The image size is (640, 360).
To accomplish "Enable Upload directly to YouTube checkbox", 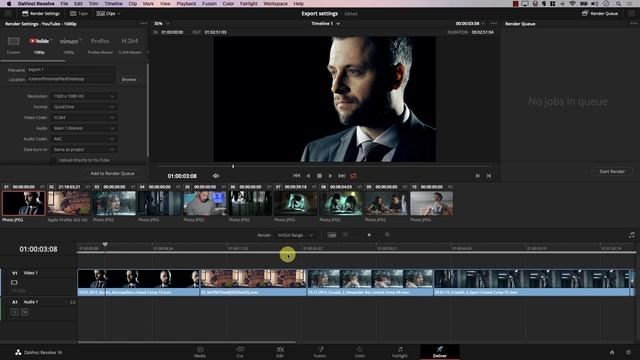I will click(x=53, y=160).
